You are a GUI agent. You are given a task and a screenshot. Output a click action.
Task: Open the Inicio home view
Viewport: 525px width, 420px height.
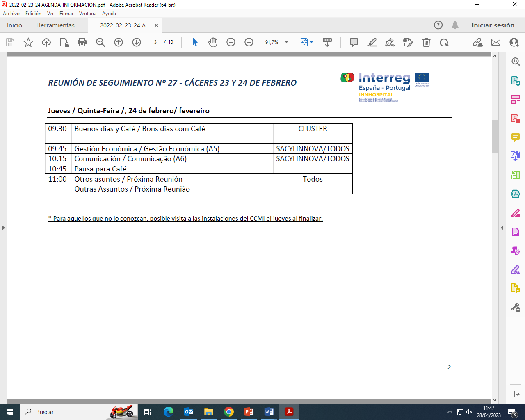click(14, 25)
